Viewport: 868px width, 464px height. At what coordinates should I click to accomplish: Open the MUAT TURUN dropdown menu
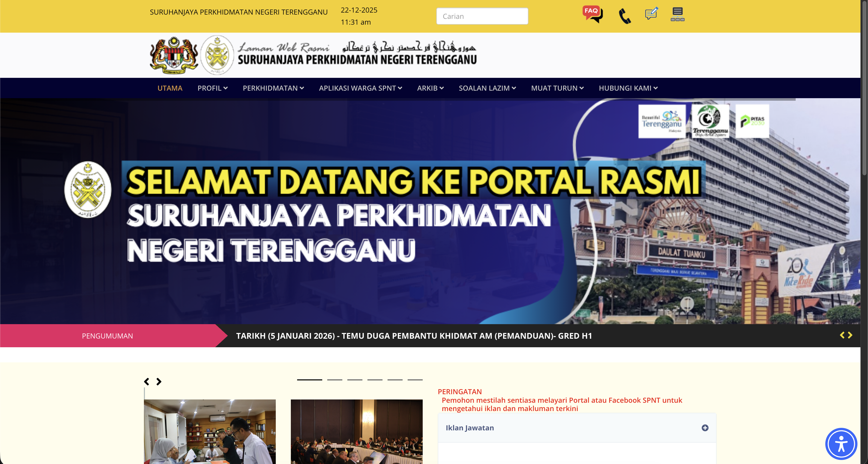557,88
